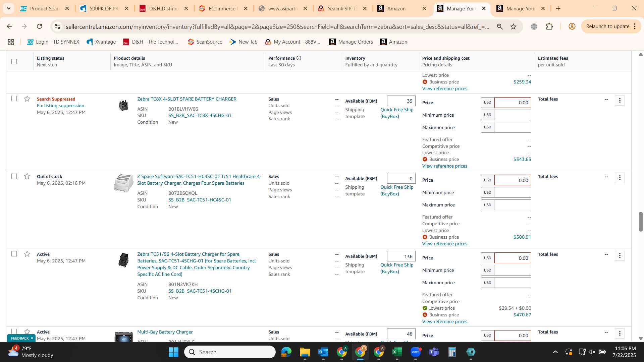
Task: Click Quick Free Ship template for Z Space Software
Action: pyautogui.click(x=397, y=190)
